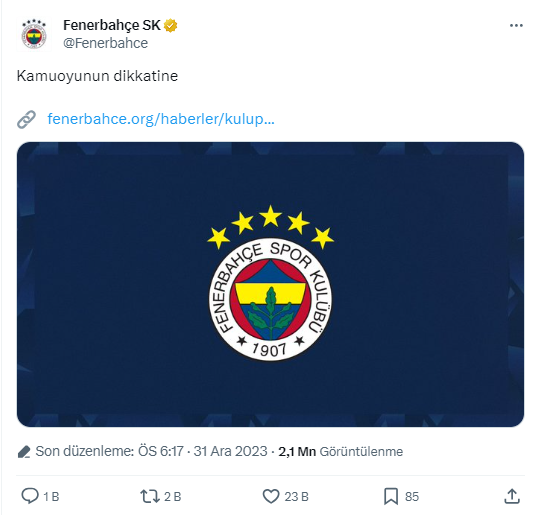Open the three-dot more options menu
The width and height of the screenshot is (540, 515).
point(516,25)
